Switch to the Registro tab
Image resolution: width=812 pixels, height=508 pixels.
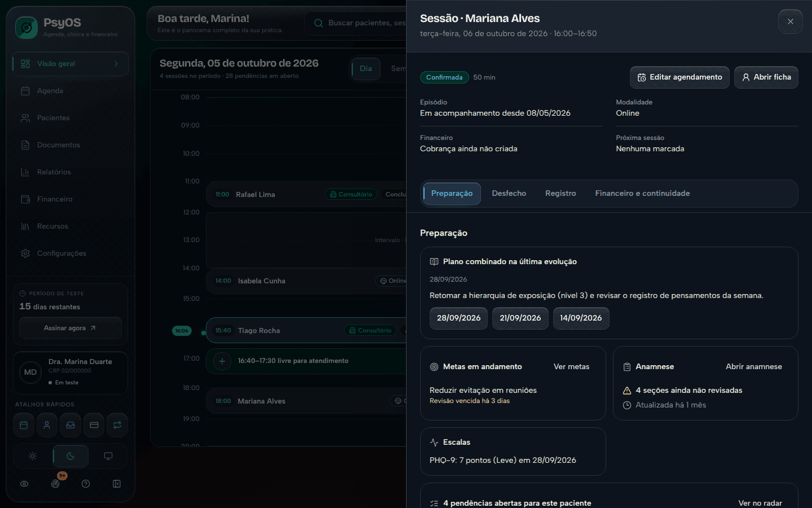point(561,194)
